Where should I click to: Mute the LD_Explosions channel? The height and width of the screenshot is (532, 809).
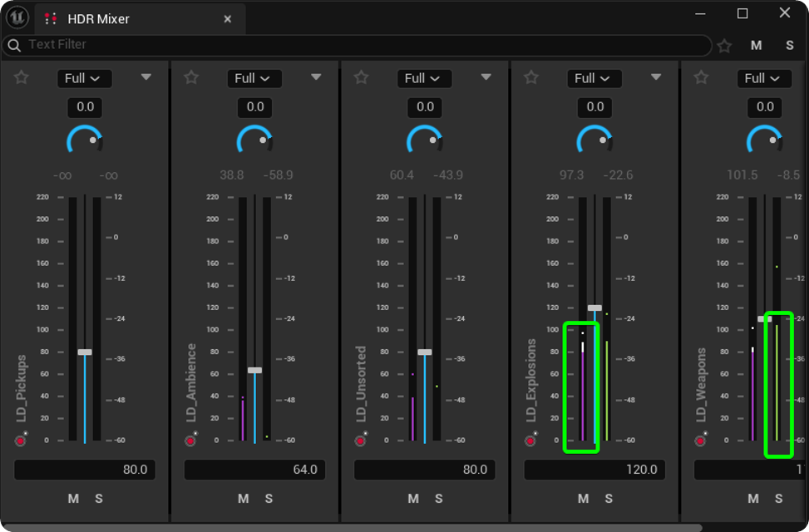(x=583, y=499)
